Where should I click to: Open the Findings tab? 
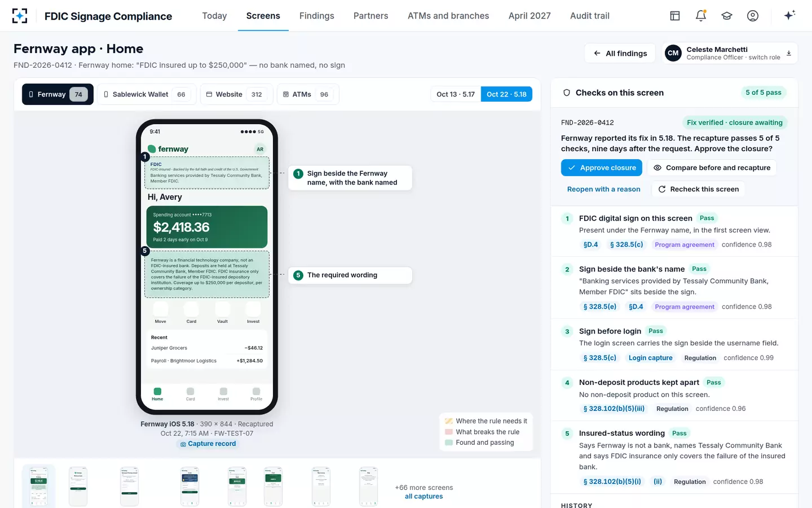317,16
